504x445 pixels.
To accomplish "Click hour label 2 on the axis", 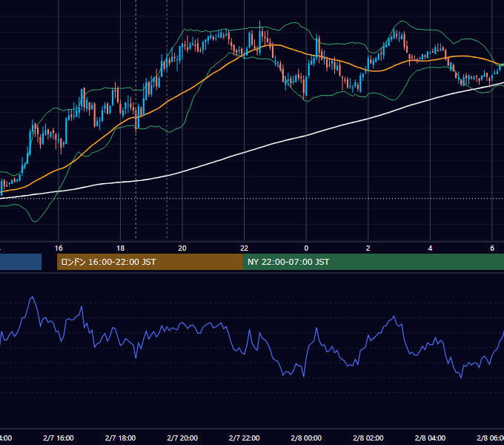I will [x=368, y=248].
